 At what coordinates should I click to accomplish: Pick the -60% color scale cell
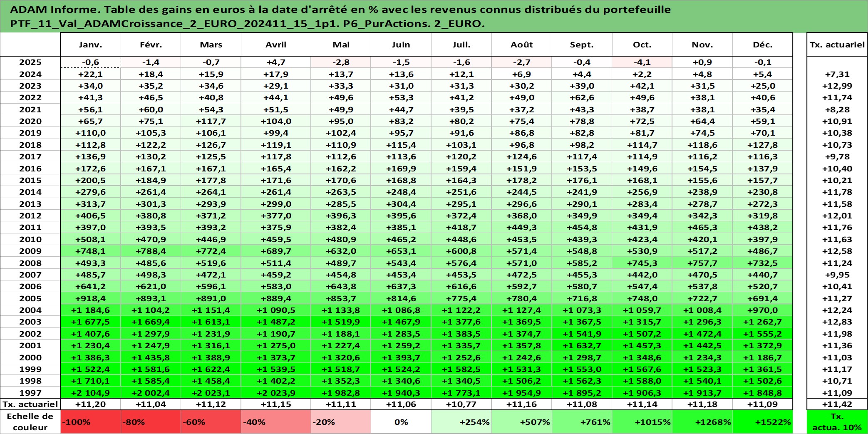(211, 422)
